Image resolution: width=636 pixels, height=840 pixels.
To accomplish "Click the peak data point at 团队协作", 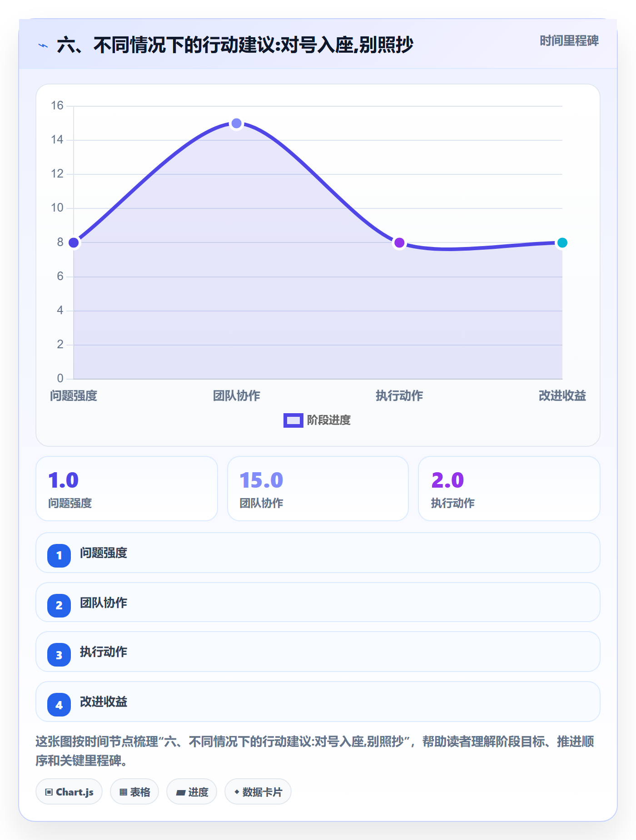I will click(x=236, y=123).
